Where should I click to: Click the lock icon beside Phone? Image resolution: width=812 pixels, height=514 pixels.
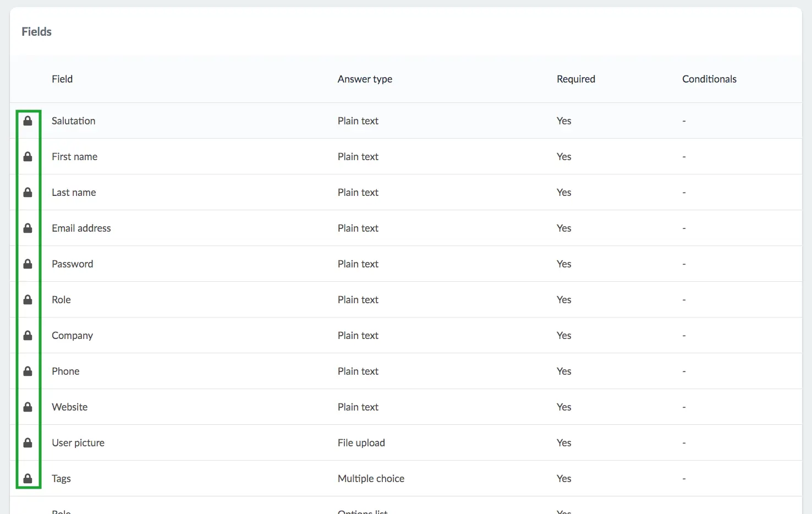pos(28,371)
